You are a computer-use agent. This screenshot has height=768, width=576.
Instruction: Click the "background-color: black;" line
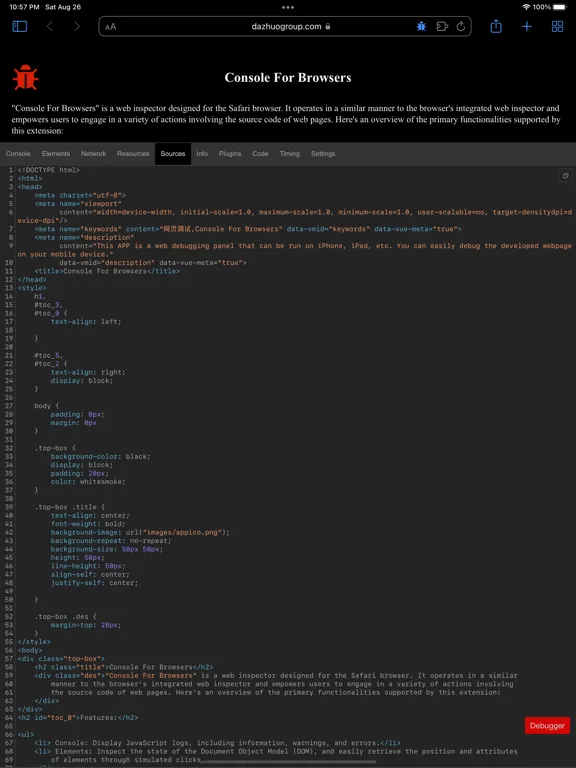click(x=100, y=456)
